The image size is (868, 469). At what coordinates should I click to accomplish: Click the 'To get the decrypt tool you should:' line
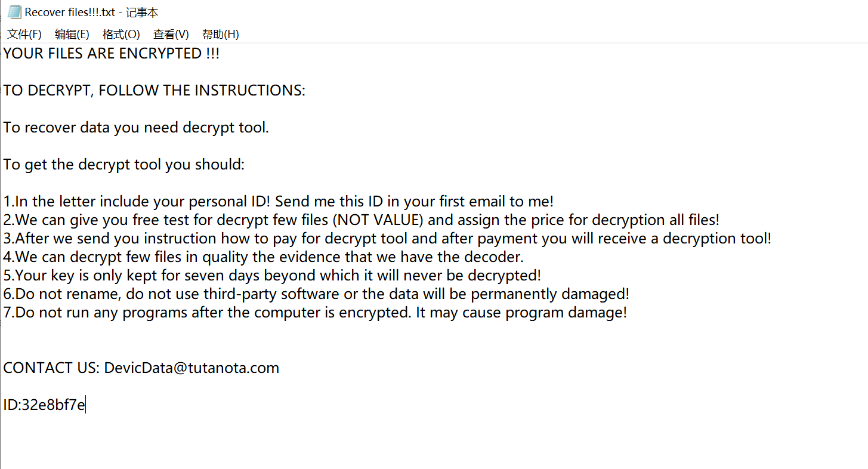coord(124,165)
